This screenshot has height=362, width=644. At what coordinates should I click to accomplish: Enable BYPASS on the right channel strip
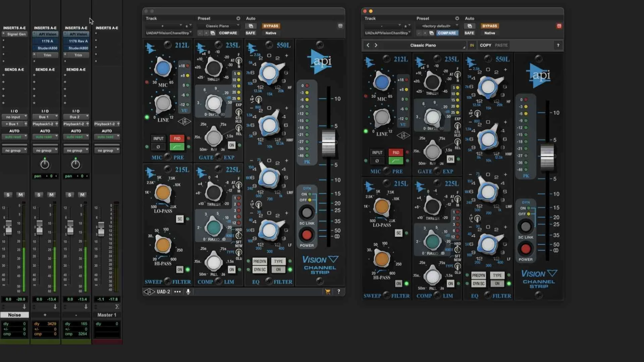(490, 26)
